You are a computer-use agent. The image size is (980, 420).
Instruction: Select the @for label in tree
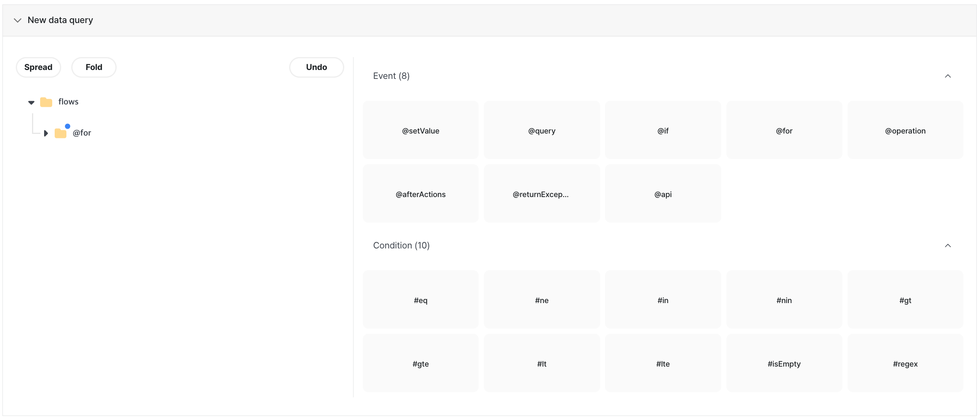[82, 133]
